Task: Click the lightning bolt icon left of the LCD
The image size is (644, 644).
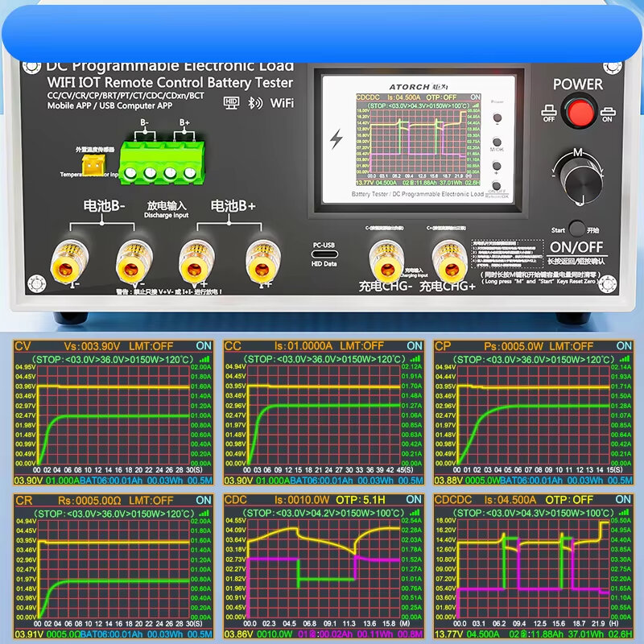Action: pos(336,138)
